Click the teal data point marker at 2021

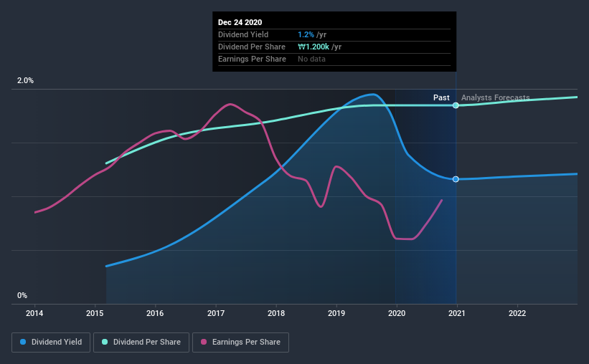pyautogui.click(x=456, y=105)
